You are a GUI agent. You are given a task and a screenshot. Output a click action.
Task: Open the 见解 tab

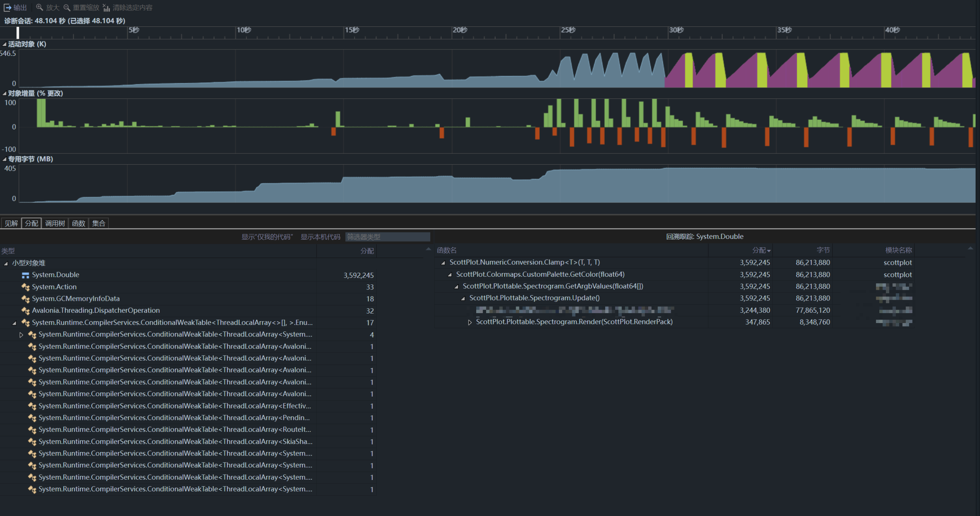click(11, 223)
